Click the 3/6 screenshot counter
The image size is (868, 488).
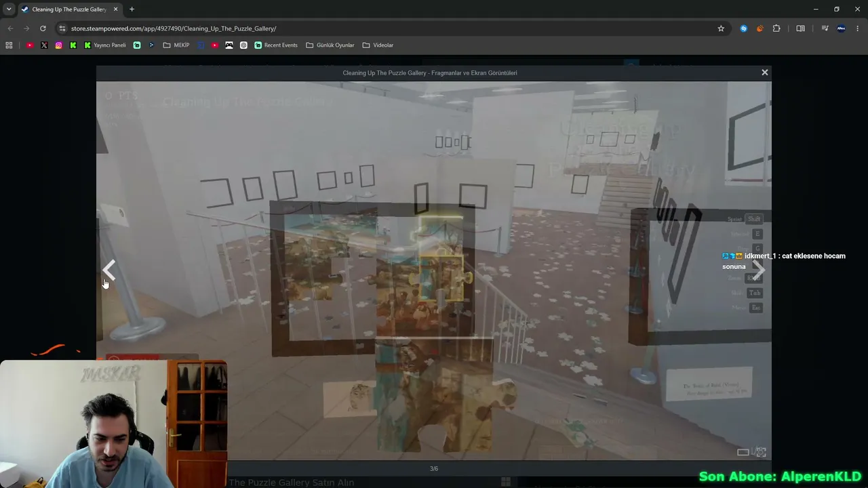click(x=434, y=468)
